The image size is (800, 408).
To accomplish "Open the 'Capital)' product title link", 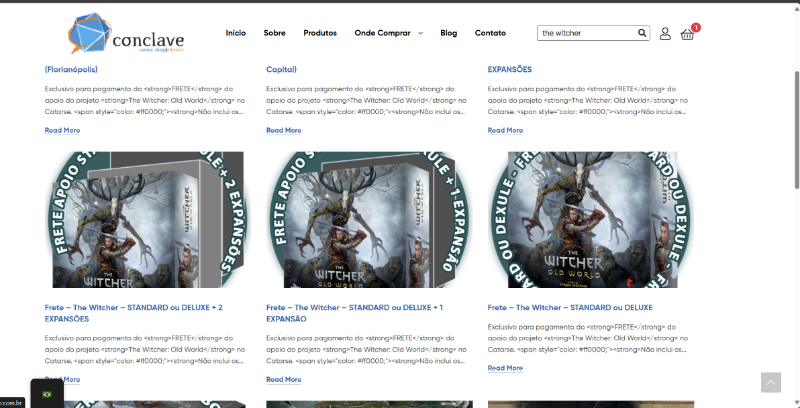I will tap(281, 69).
